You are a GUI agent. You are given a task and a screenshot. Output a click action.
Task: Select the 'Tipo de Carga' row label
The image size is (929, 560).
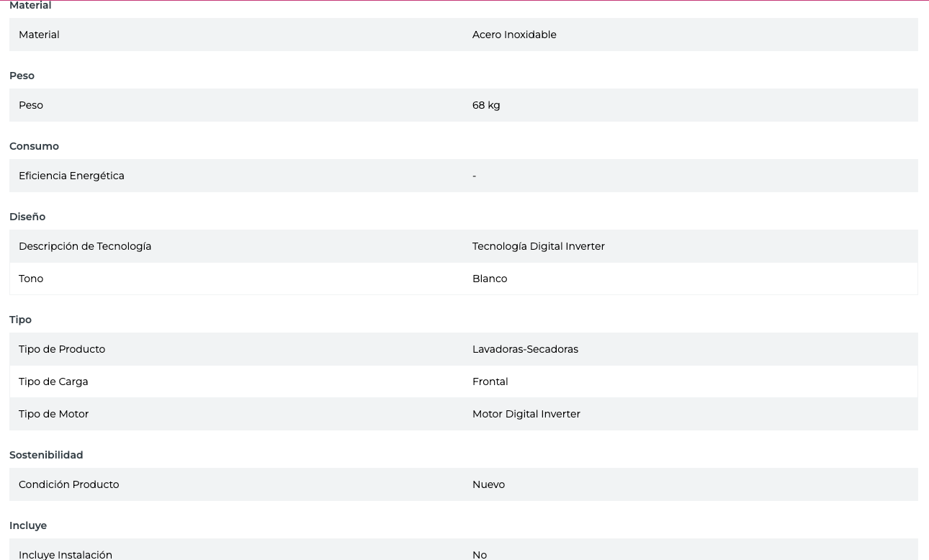[53, 381]
